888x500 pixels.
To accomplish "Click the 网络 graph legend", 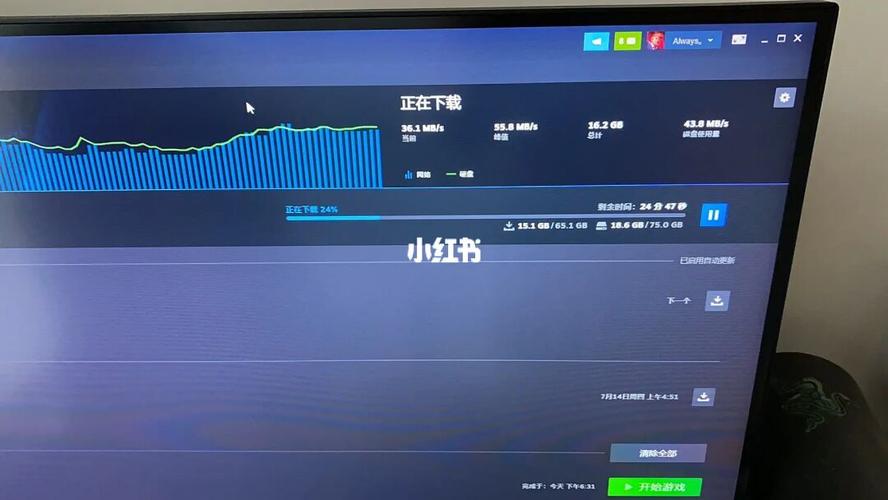I will (x=417, y=174).
